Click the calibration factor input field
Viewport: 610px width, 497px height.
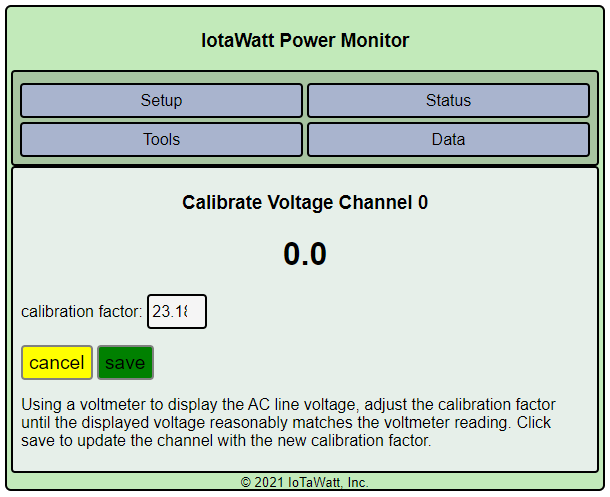[x=177, y=312]
